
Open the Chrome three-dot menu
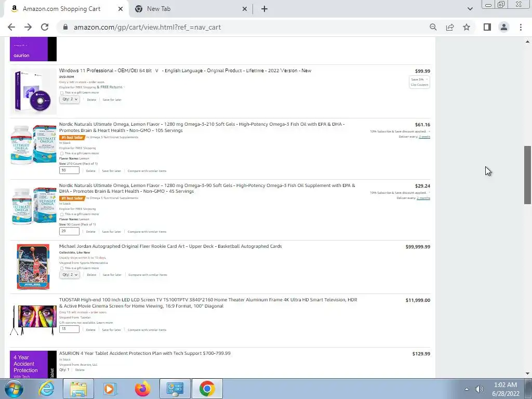(521, 27)
